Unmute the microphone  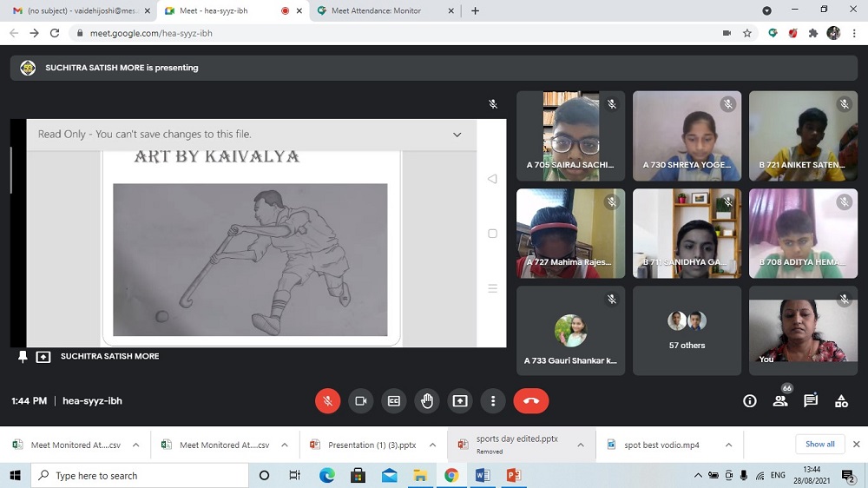(x=327, y=400)
